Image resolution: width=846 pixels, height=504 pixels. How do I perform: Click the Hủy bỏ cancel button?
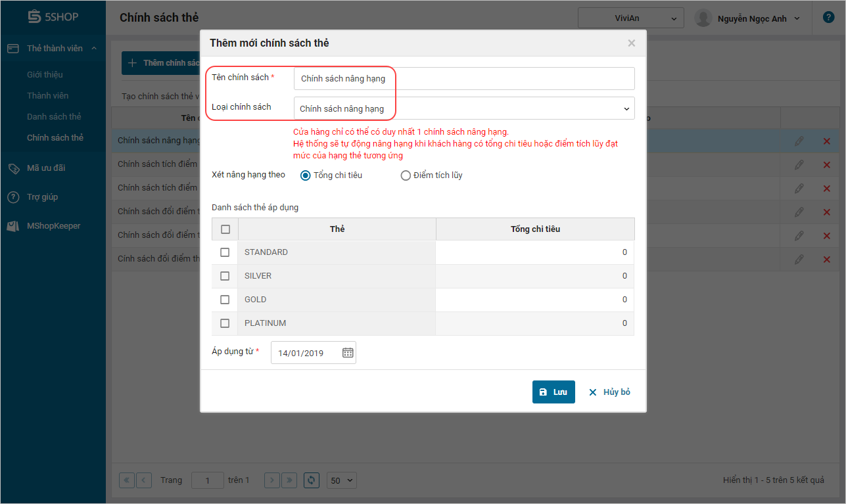609,392
